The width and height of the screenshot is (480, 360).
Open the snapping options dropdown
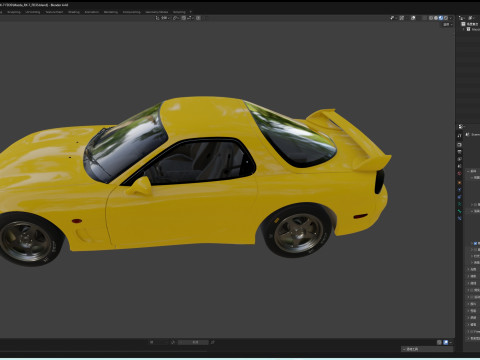(191, 18)
